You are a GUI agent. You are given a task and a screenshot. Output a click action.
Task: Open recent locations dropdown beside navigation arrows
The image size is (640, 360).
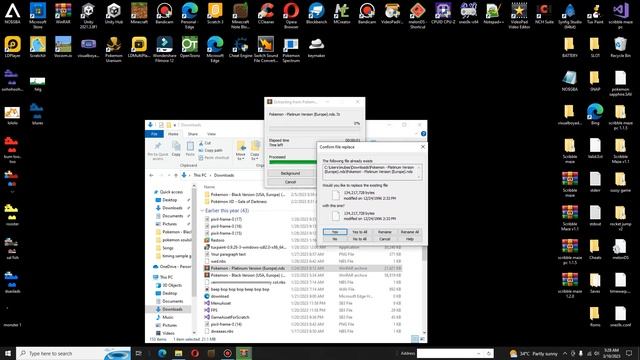tap(168, 175)
